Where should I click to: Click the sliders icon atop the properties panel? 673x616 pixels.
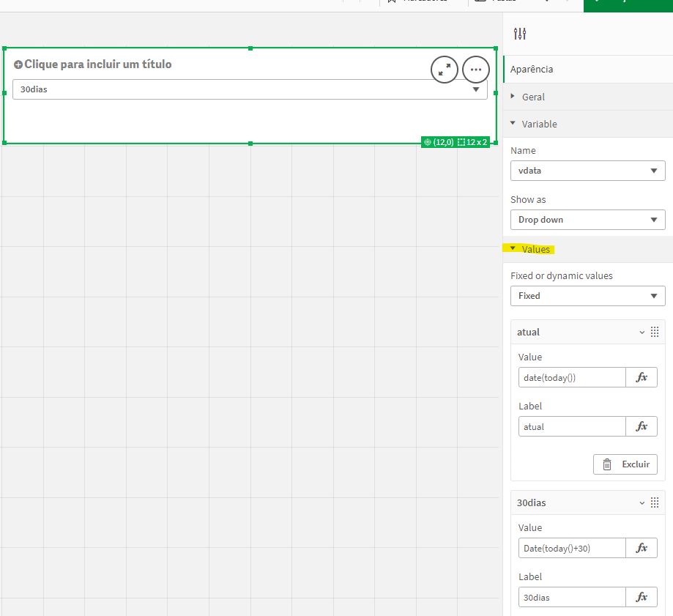[520, 33]
